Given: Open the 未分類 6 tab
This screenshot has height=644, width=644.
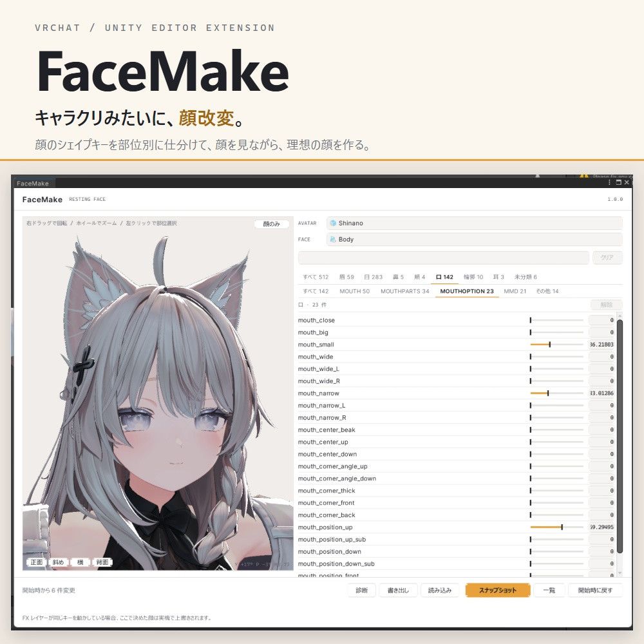Looking at the screenshot, I should [x=526, y=277].
